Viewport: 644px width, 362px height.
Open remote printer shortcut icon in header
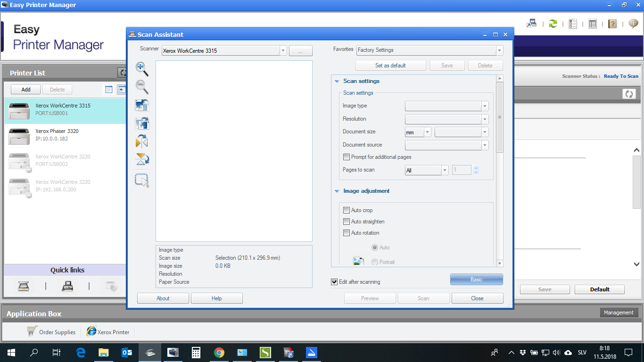pos(531,23)
